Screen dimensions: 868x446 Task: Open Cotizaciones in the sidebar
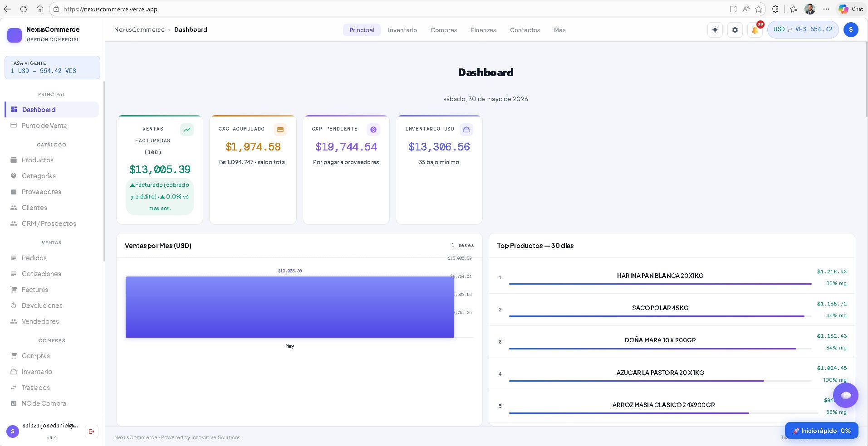click(x=52, y=274)
